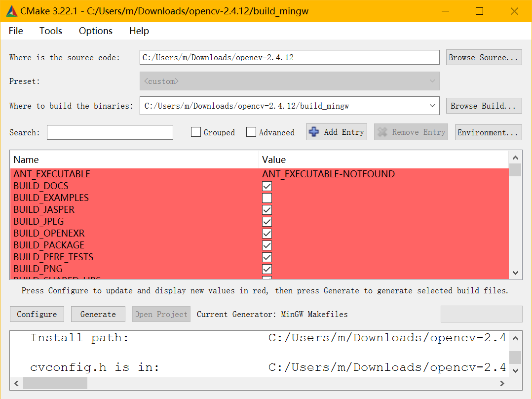Screen dimensions: 532x399
Task: Toggle the Advanced checkbox
Action: (x=251, y=132)
